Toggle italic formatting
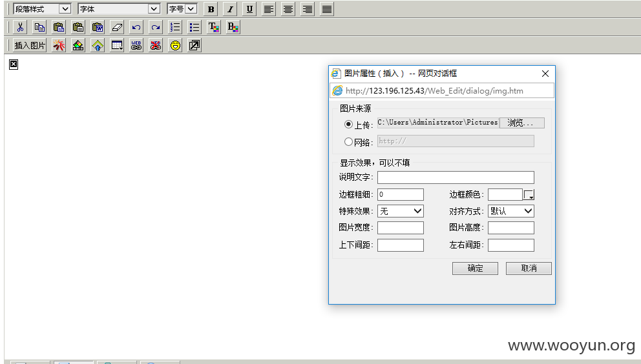Image resolution: width=641 pixels, height=364 pixels. point(230,9)
